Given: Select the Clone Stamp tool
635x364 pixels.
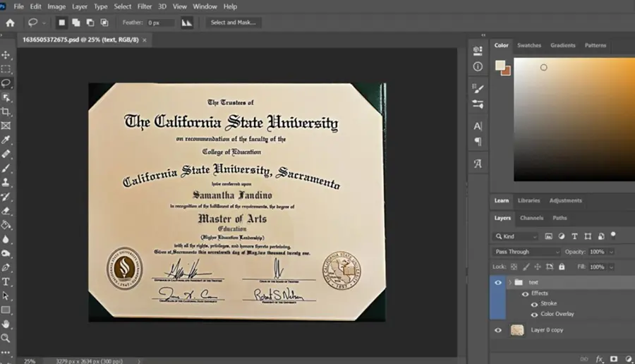Looking at the screenshot, I should pyautogui.click(x=6, y=182).
